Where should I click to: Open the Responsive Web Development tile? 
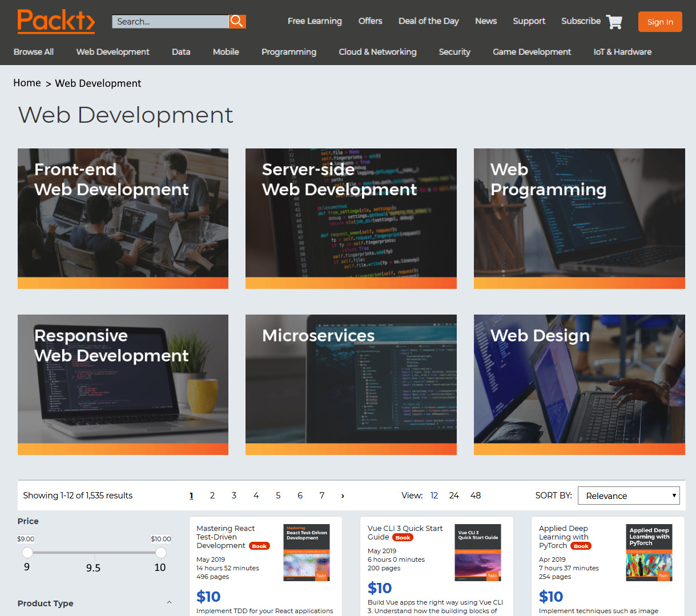click(123, 385)
